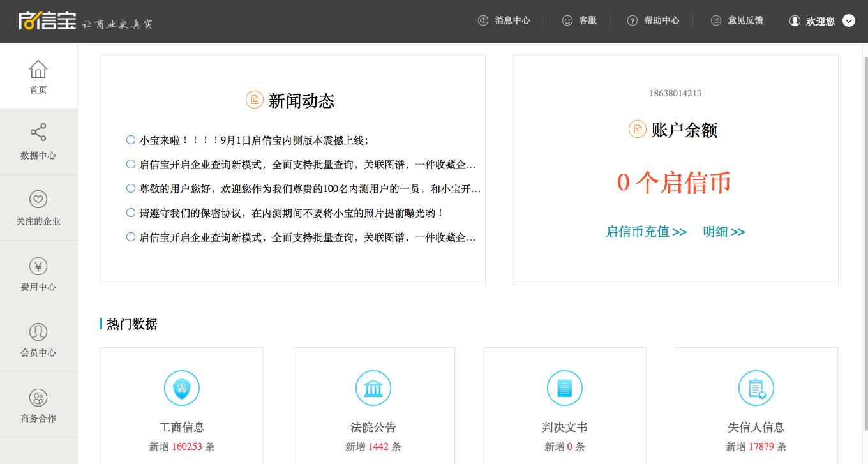Click the 法院公告 courthouse icon
This screenshot has width=868, height=464.
point(373,388)
